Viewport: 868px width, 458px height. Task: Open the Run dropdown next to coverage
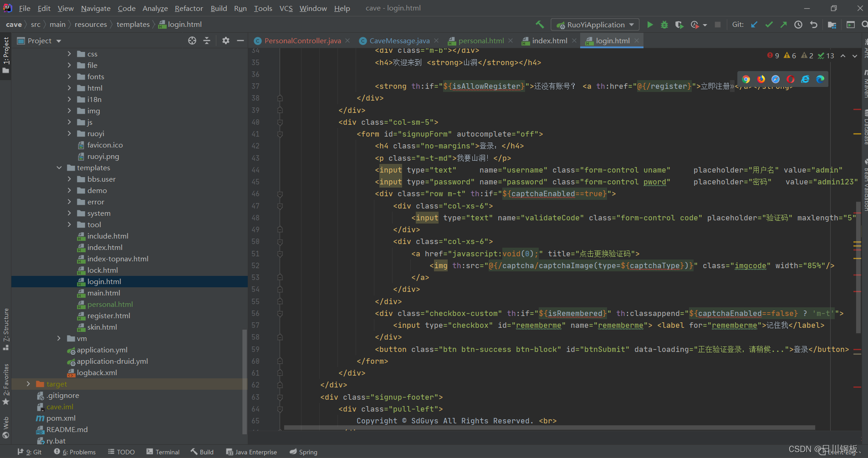coord(705,25)
